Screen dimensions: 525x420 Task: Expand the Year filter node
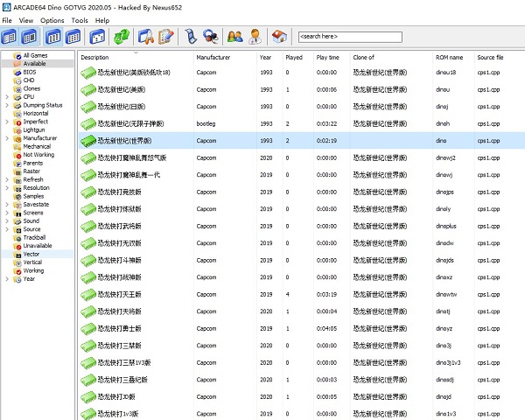click(7, 279)
